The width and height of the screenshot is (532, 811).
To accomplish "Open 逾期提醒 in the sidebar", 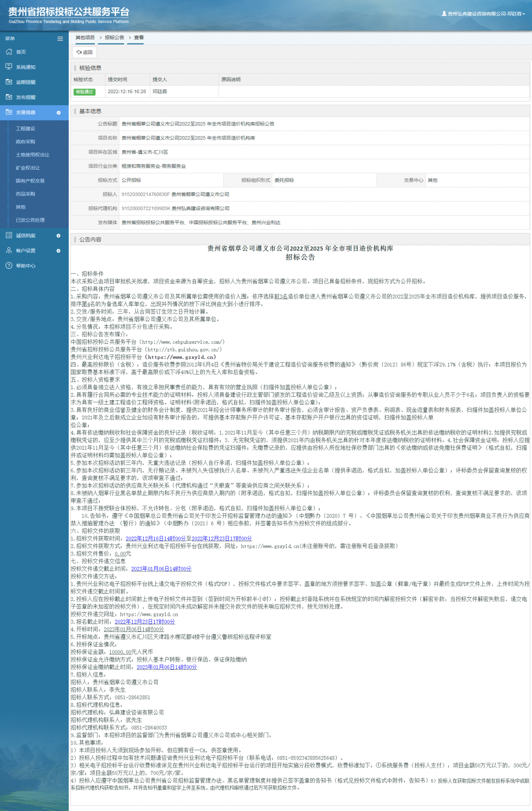I will [x=26, y=82].
